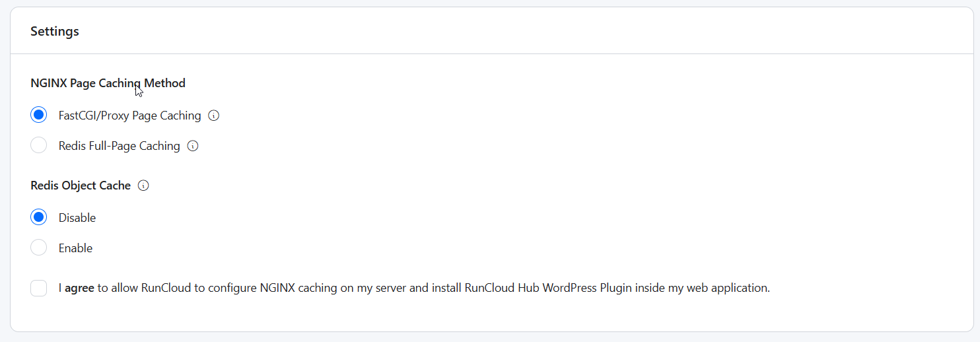Click the 'Settings' panel heading

pyautogui.click(x=55, y=31)
